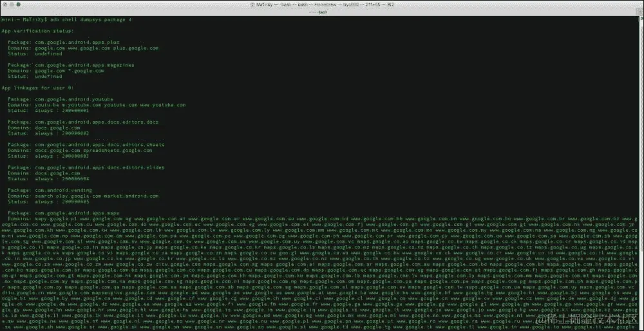The height and width of the screenshot is (331, 644).
Task: Click the domains line starting with mapy.google.pl
Action: 321,219
